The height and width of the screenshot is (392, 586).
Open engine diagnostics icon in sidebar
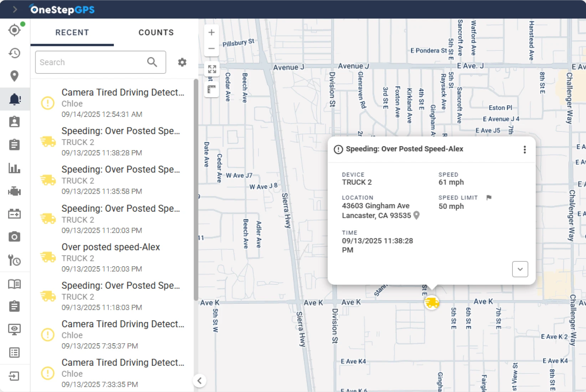click(x=15, y=191)
